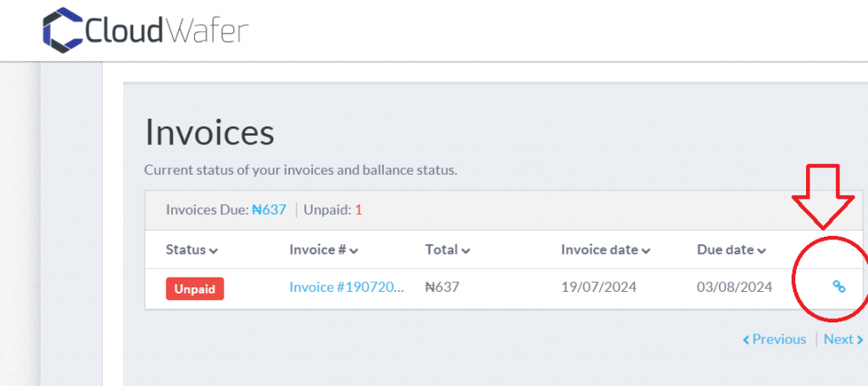868x386 pixels.
Task: Select the Invoice date column header label
Action: (x=599, y=249)
